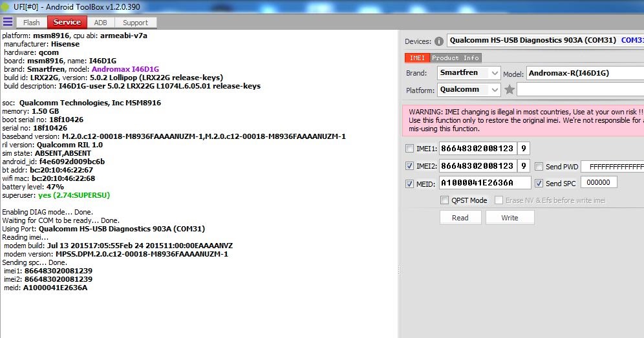Click the MEID input field
644x338 pixels.
coord(485,183)
